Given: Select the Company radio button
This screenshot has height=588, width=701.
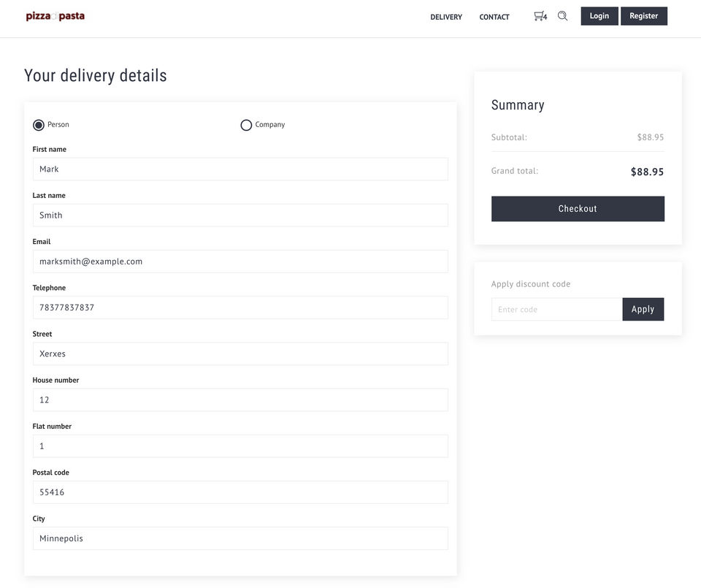Looking at the screenshot, I should coord(246,125).
